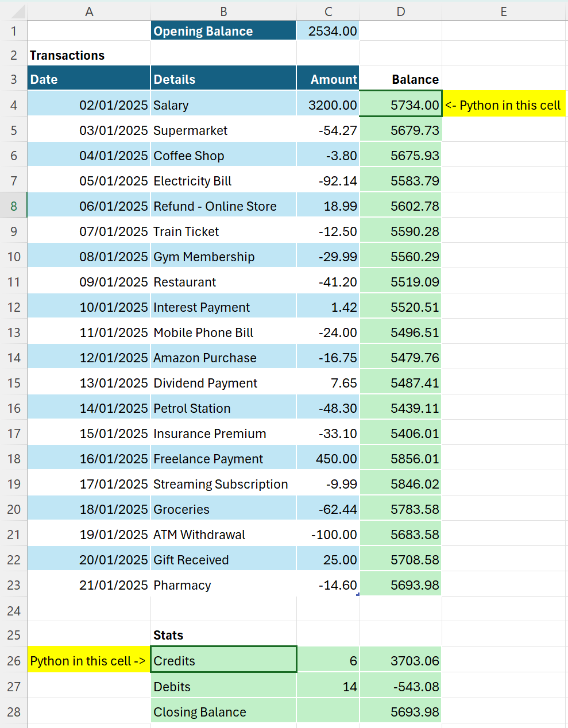Select the Transactions label cell
Image resolution: width=568 pixels, height=728 pixels.
[x=89, y=55]
